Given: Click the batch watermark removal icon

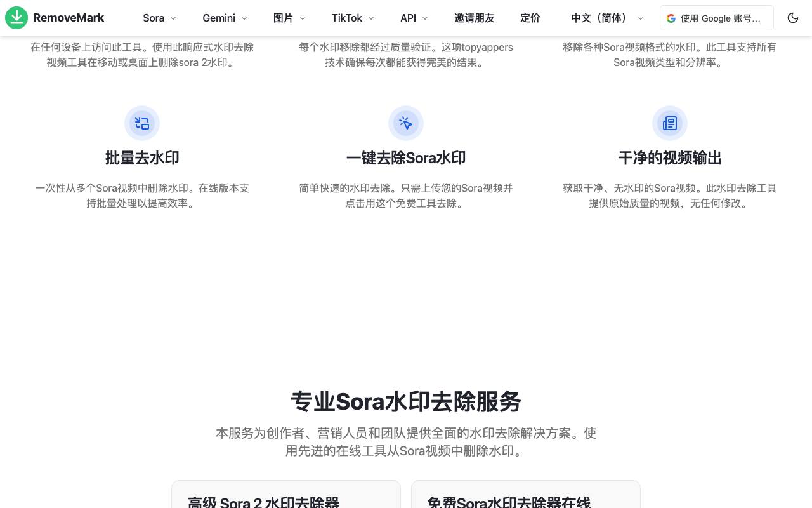Looking at the screenshot, I should 142,123.
